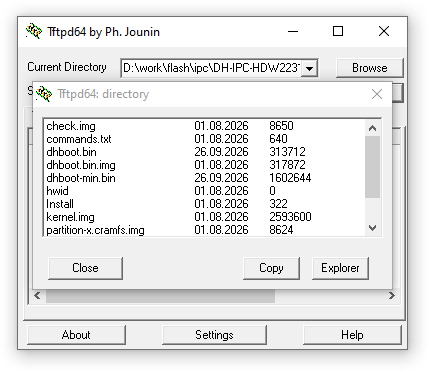Open Tftpd64 Settings
Screen dimensions: 429x372
[x=214, y=335]
